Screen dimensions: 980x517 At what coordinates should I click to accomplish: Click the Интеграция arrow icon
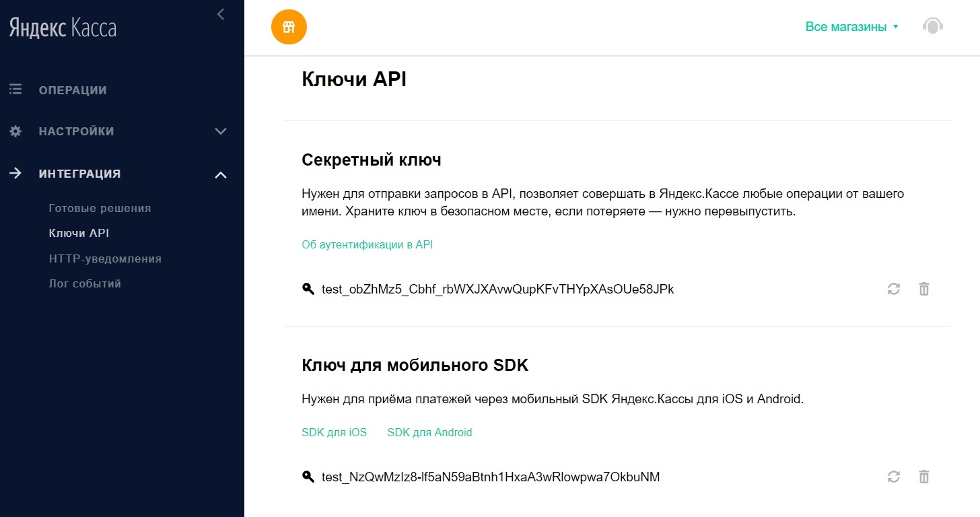[x=15, y=173]
